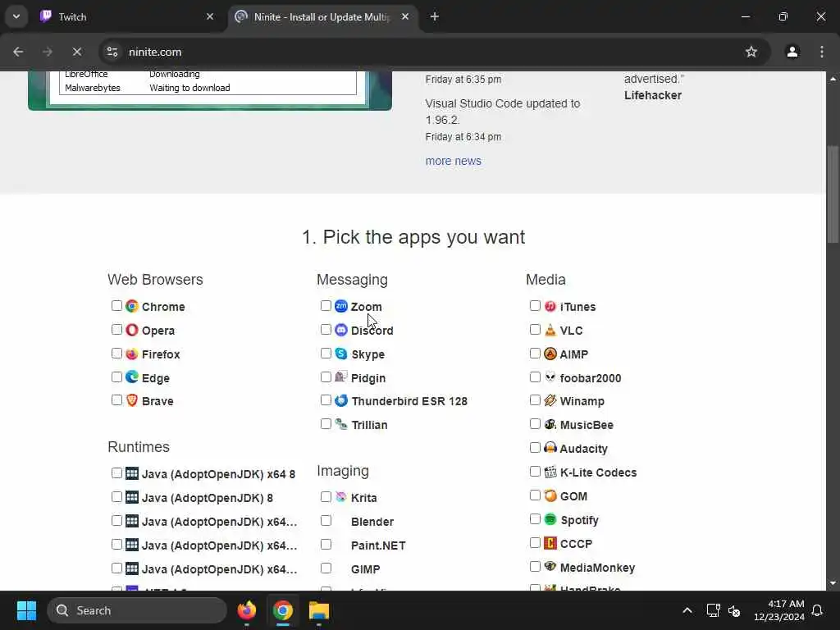This screenshot has width=840, height=630.
Task: Check the VLC checkbox
Action: point(535,330)
